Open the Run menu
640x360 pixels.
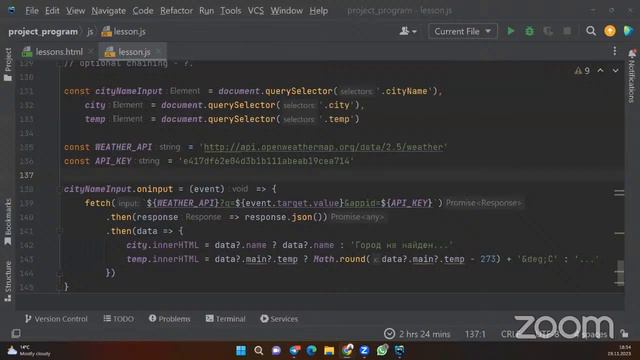207,11
